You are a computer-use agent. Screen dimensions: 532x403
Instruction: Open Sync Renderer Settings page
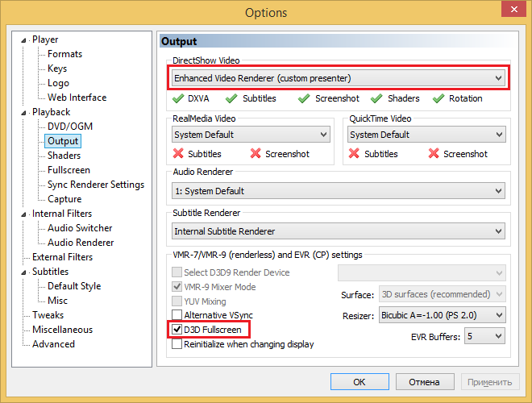coord(95,185)
